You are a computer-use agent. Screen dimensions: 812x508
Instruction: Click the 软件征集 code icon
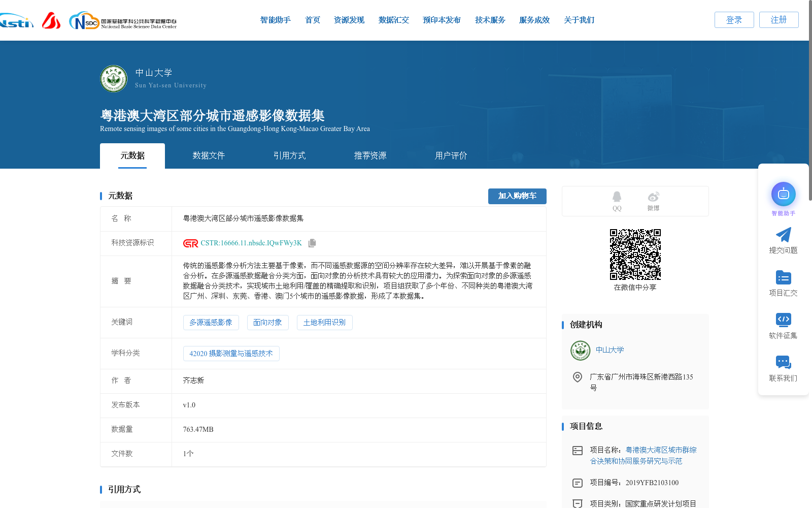click(x=783, y=320)
